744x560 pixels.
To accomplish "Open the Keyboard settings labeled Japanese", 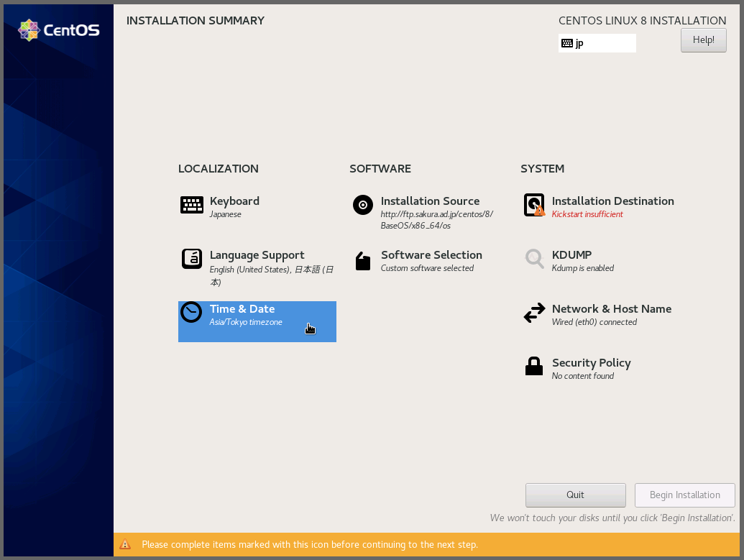I will click(234, 201).
